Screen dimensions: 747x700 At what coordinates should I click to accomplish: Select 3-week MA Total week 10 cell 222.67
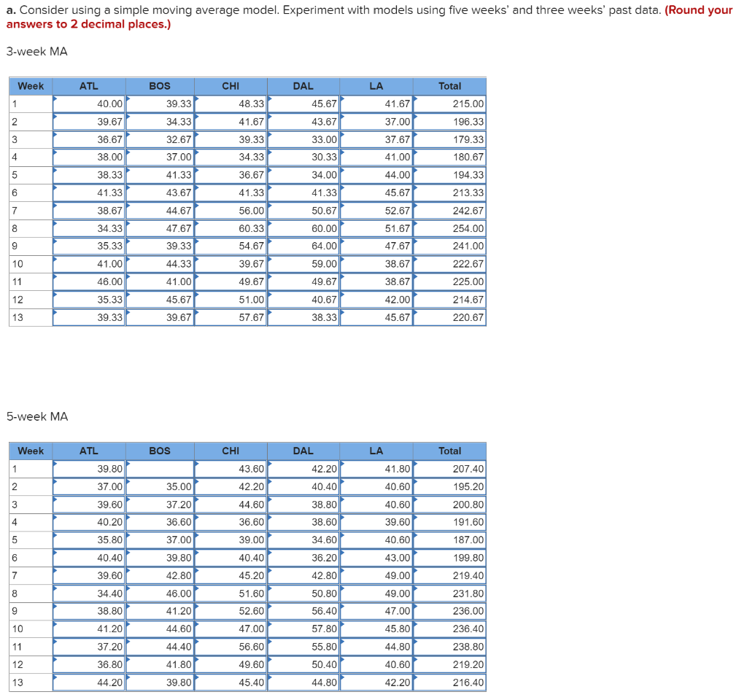click(449, 264)
